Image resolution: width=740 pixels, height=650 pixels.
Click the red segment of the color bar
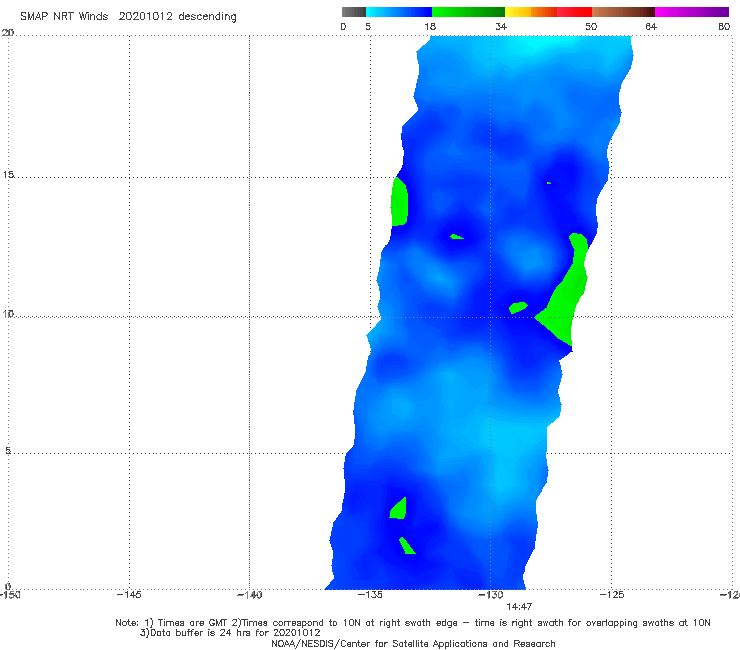click(574, 12)
